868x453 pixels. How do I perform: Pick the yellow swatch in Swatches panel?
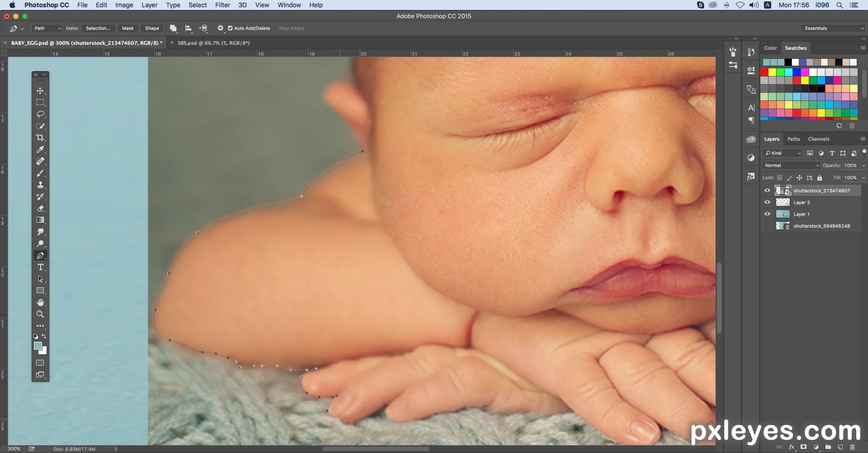[x=772, y=72]
